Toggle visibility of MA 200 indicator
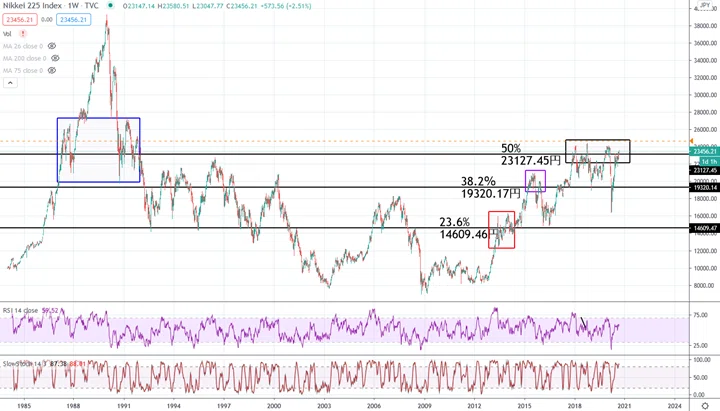720x411 pixels. click(55, 58)
